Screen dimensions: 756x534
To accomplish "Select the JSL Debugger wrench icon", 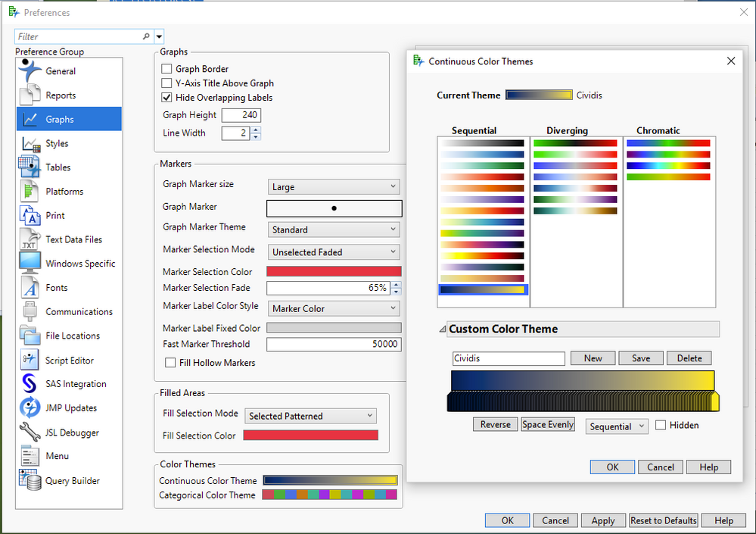I will tap(30, 432).
